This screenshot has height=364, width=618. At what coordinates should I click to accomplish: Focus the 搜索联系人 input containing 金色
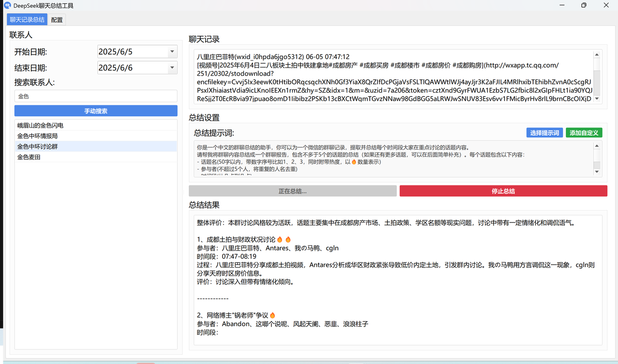pyautogui.click(x=96, y=96)
